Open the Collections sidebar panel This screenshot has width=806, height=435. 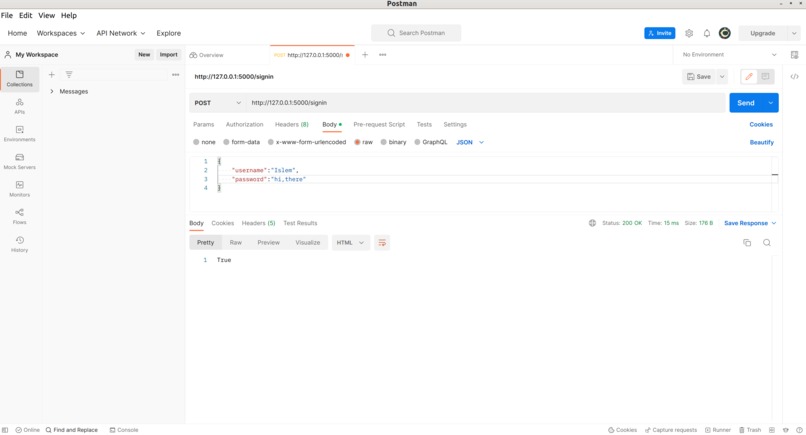click(x=20, y=79)
